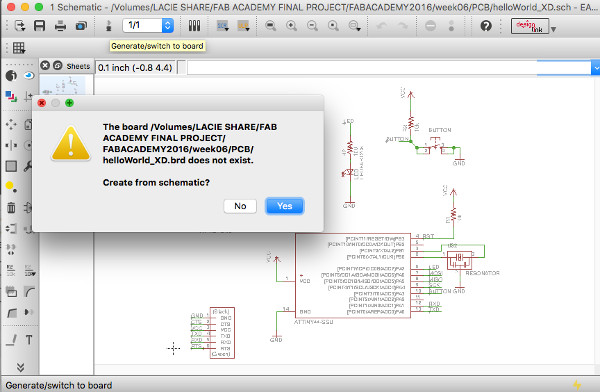The height and width of the screenshot is (392, 600).
Task: Click the Go traffic light icon
Action: coord(451,26)
